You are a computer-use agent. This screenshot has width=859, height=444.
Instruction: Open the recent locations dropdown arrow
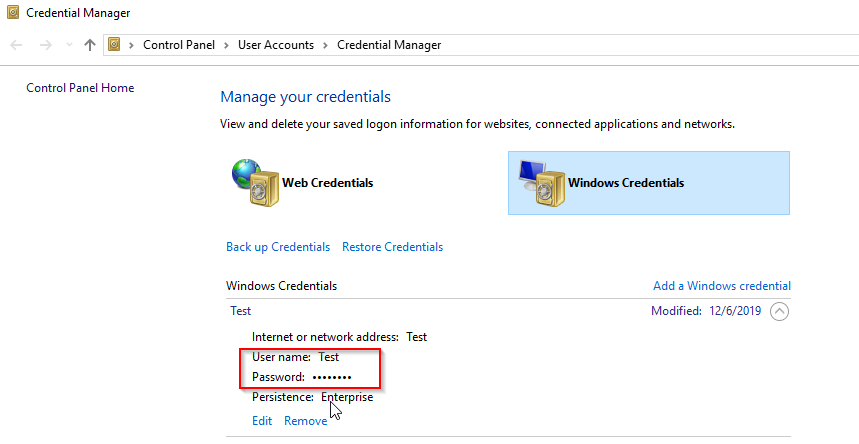pos(69,45)
